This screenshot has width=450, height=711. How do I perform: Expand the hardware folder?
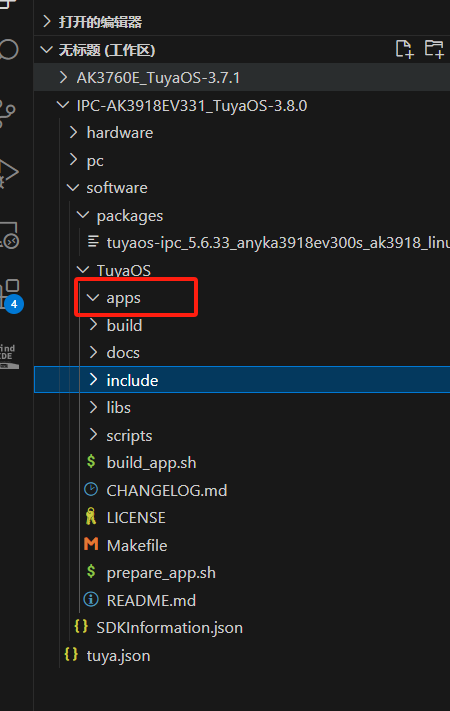click(242, 133)
